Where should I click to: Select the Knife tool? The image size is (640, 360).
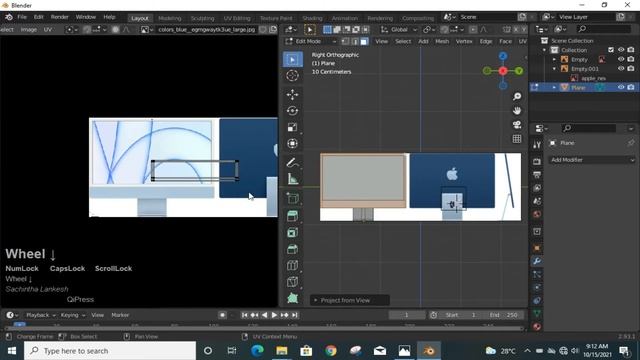pyautogui.click(x=292, y=281)
